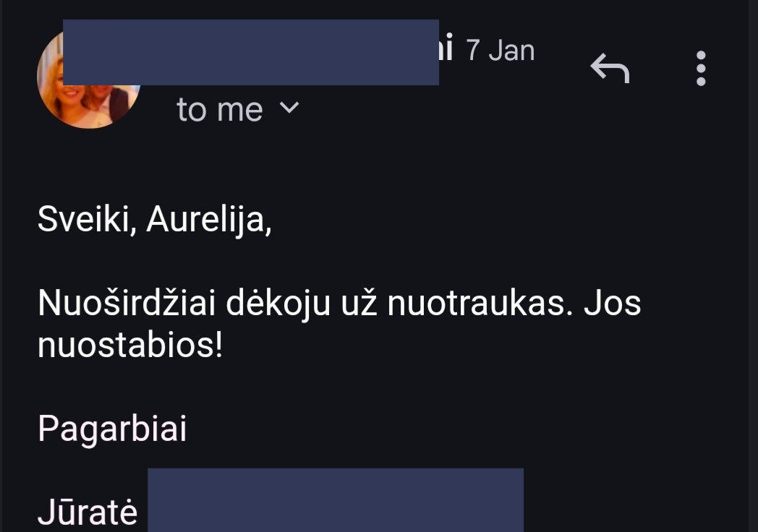The image size is (758, 532).
Task: Tap the word "už" in the message
Action: [359, 303]
